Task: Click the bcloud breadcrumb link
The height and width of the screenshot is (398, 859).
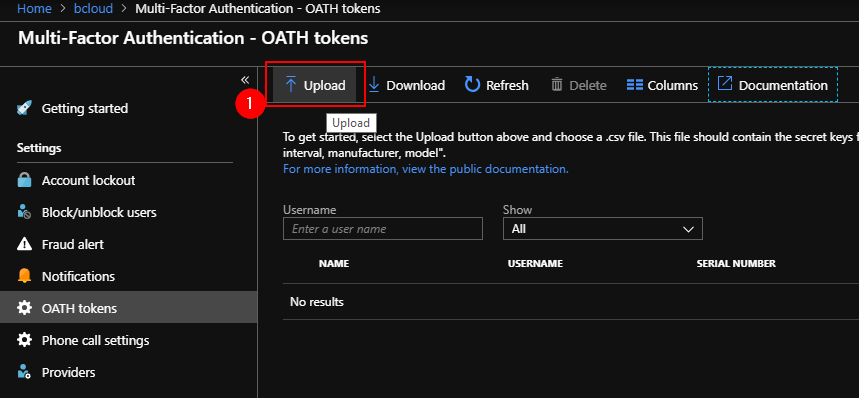Action: click(93, 9)
